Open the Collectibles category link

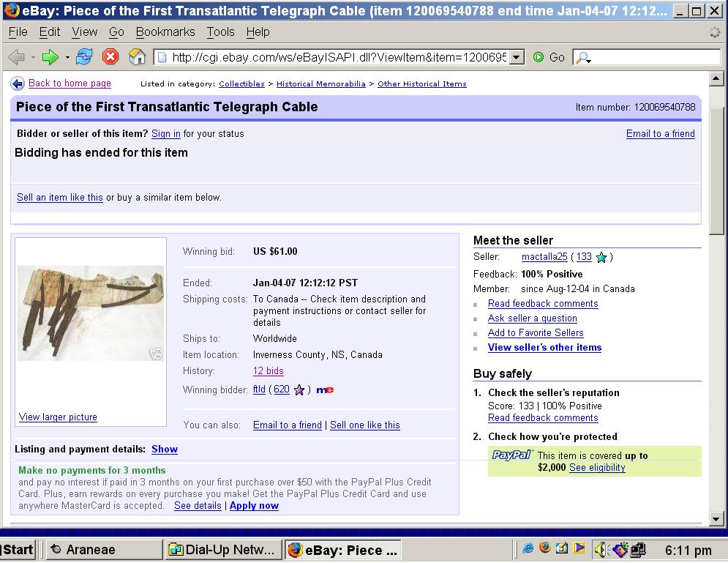coord(241,83)
